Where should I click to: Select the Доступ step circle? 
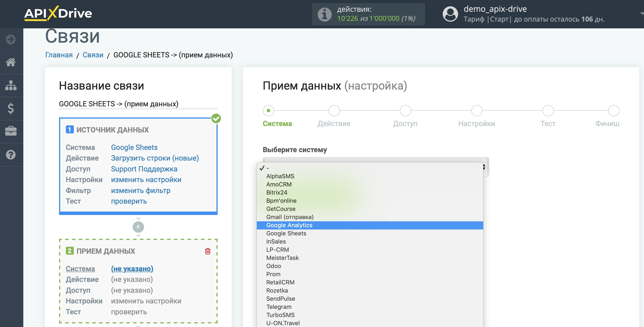(405, 110)
